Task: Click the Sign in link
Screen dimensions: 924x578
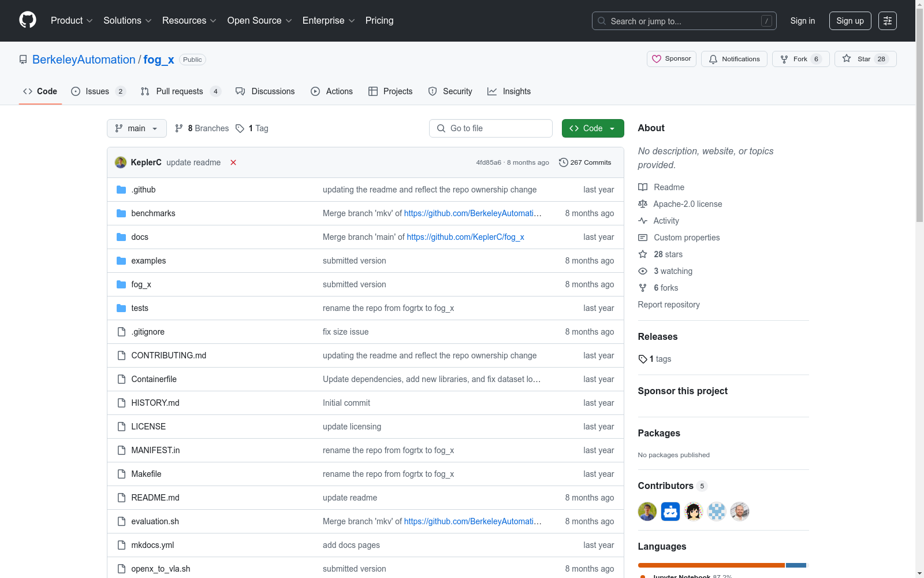Action: pos(803,21)
